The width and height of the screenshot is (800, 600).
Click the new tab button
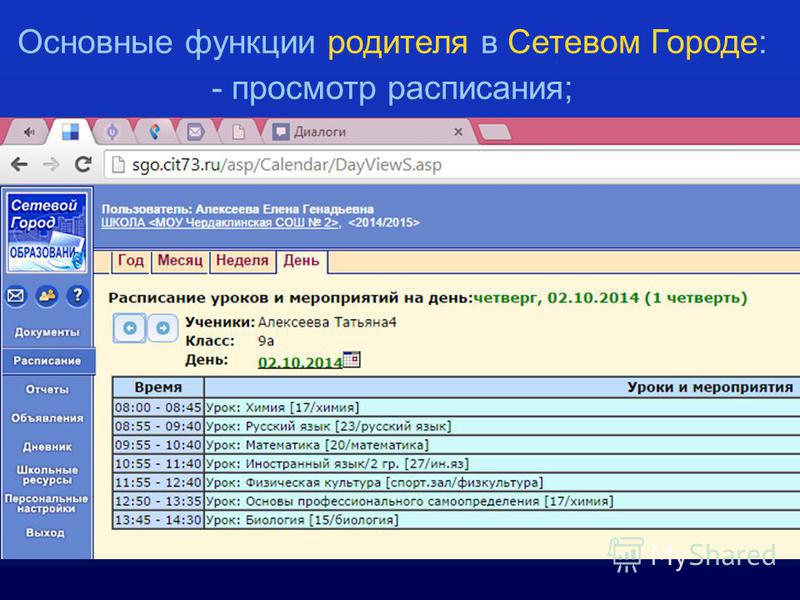click(494, 132)
